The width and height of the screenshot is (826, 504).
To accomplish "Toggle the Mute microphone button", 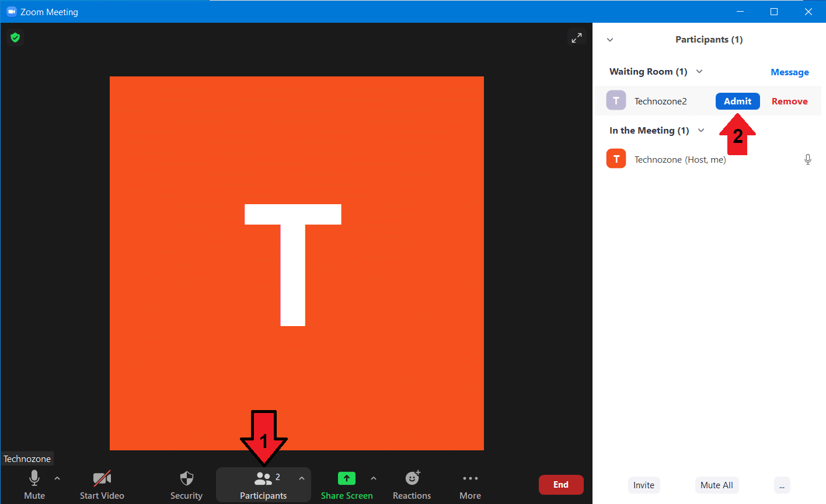I will pos(34,485).
